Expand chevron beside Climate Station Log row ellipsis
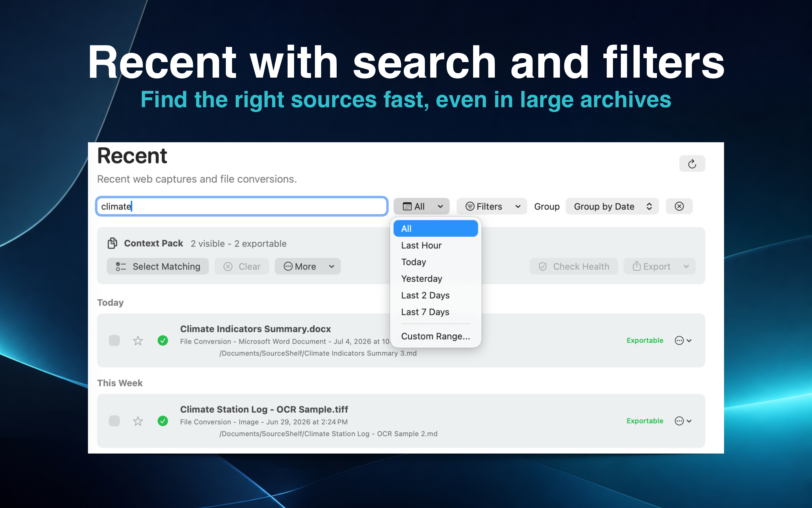Screen dimensions: 812x508 pos(689,421)
